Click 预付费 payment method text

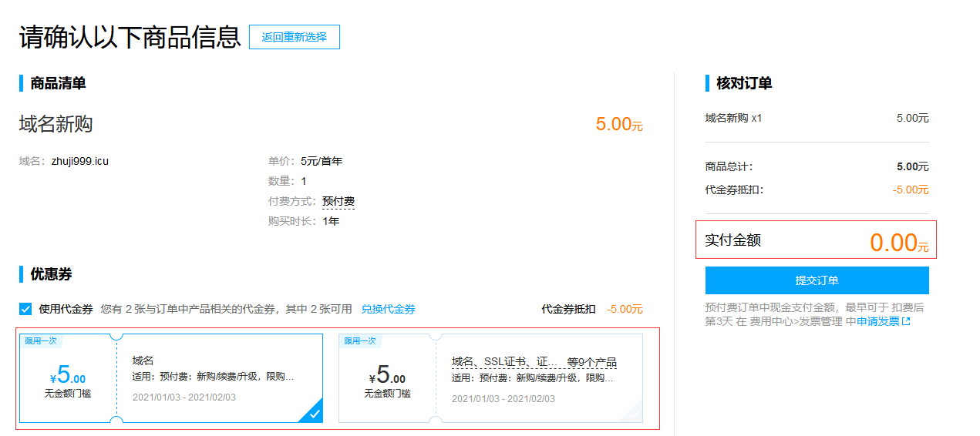point(338,201)
